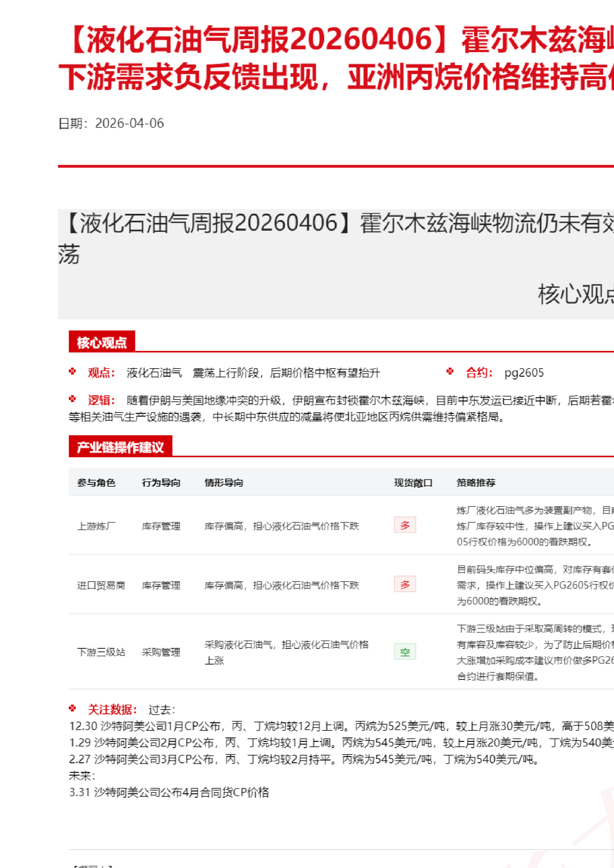Click the 过去 label after 关注数据
The height and width of the screenshot is (868, 614).
pos(162,709)
